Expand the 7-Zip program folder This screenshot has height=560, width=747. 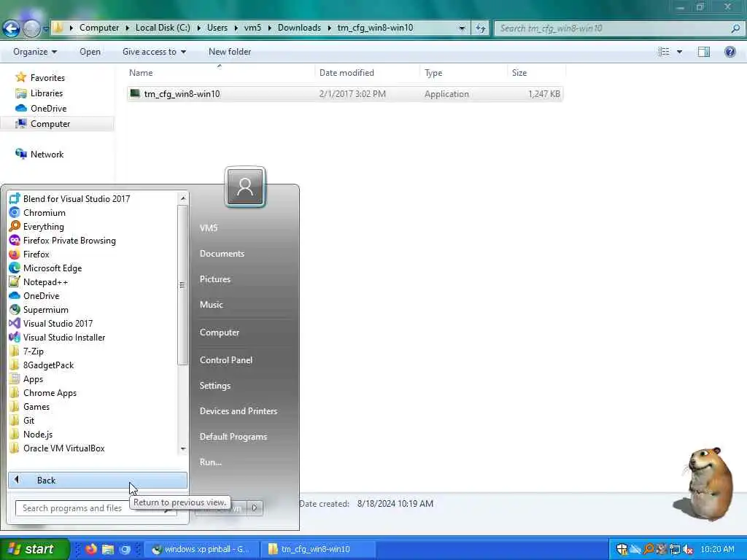pos(34,351)
